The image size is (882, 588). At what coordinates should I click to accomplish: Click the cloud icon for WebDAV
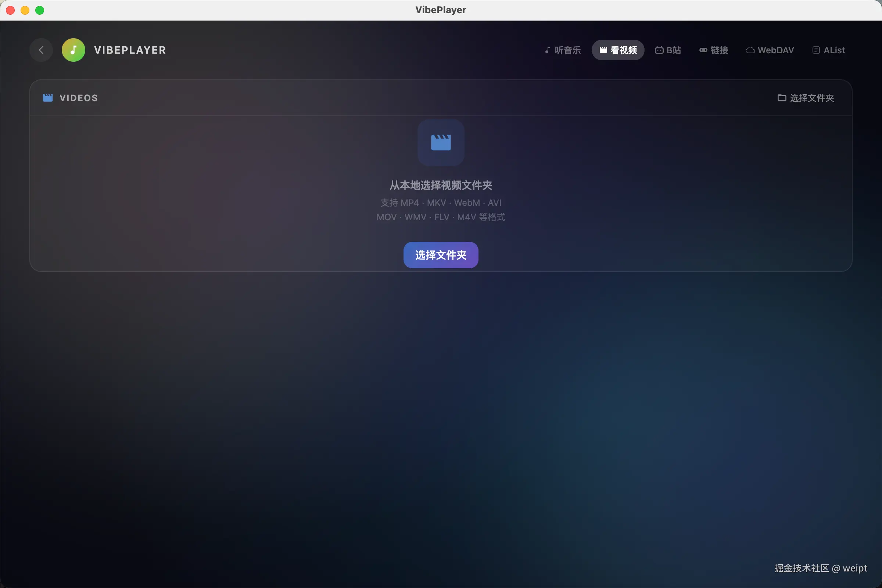point(750,50)
